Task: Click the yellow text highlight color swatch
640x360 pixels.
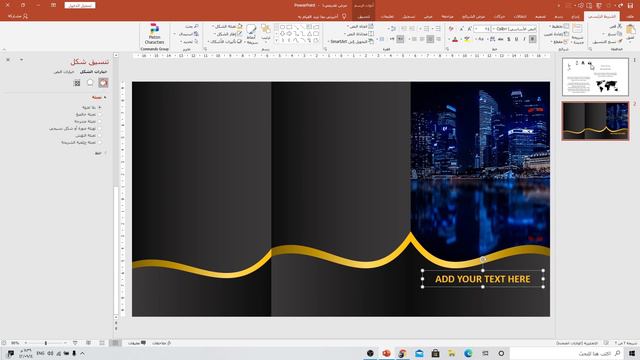Action: [467, 39]
